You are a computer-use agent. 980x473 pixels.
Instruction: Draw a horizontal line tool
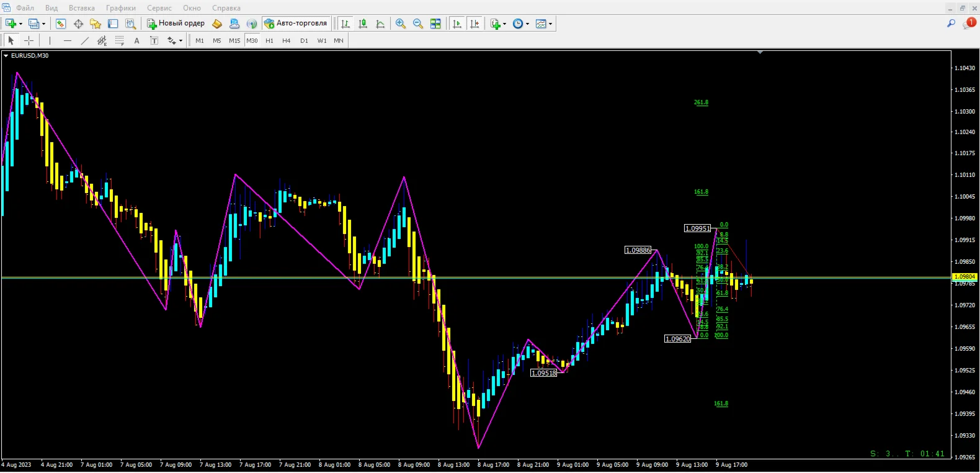click(x=68, y=40)
